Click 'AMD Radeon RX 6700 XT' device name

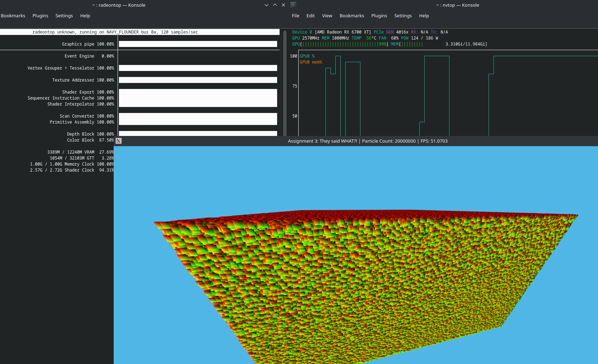343,32
